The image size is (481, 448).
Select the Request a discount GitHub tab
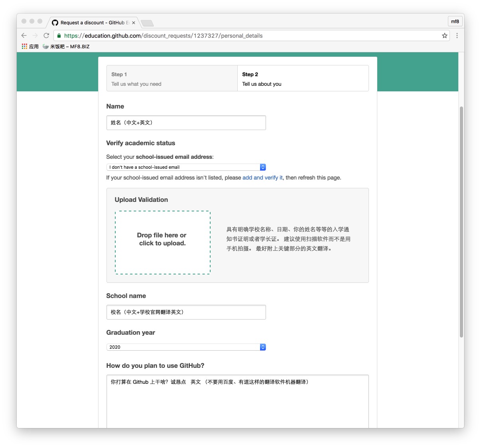pos(94,23)
